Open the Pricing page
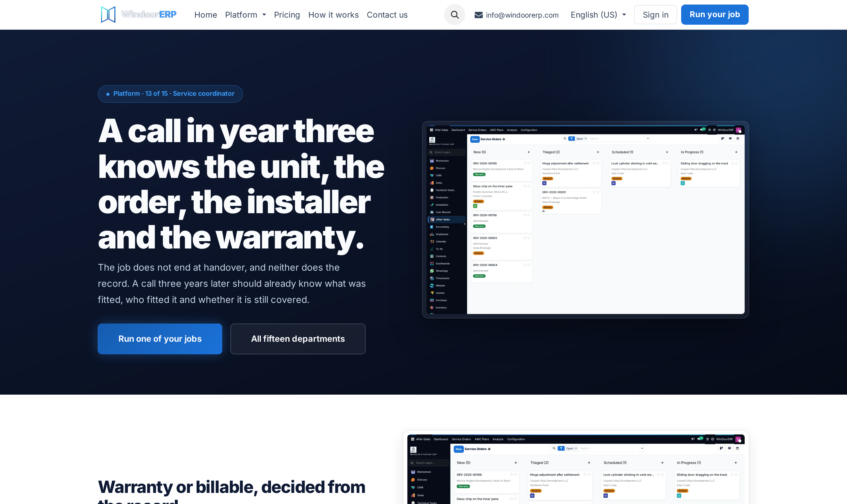This screenshot has height=504, width=847. tap(287, 15)
